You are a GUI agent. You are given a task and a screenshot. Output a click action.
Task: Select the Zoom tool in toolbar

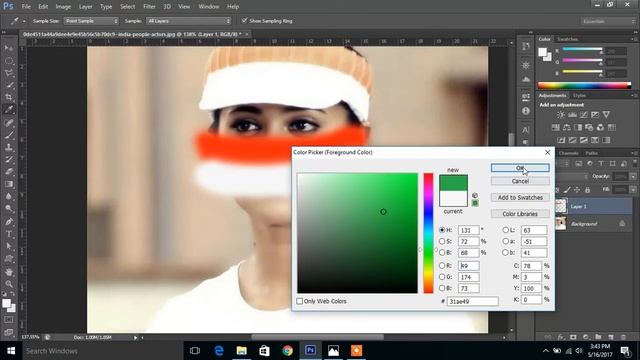tap(9, 284)
